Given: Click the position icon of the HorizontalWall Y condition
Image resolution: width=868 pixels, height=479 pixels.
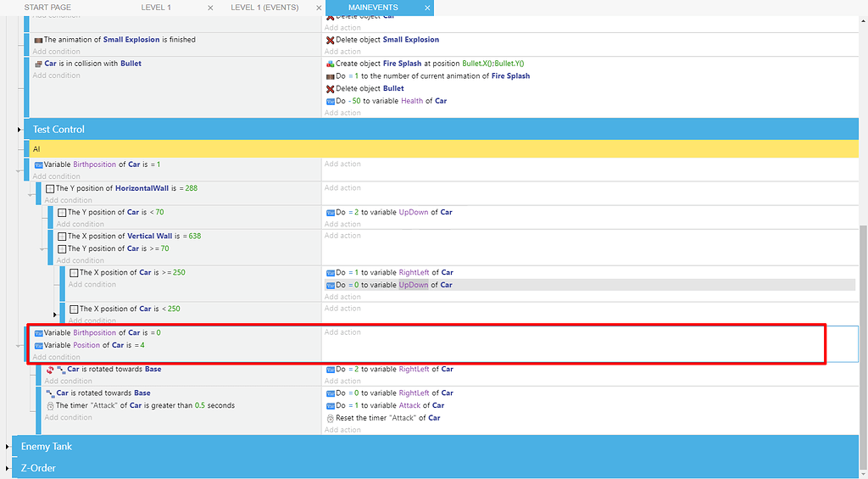Looking at the screenshot, I should (50, 189).
